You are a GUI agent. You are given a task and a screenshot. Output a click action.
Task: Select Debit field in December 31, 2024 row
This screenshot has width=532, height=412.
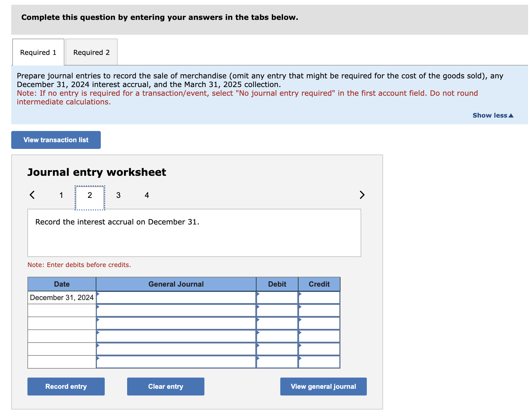coord(277,298)
